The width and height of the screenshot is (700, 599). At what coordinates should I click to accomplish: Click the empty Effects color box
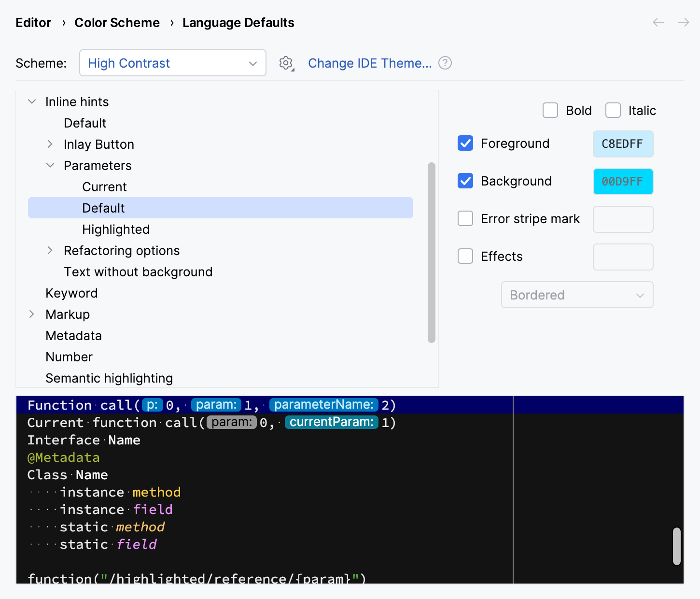[x=623, y=257]
